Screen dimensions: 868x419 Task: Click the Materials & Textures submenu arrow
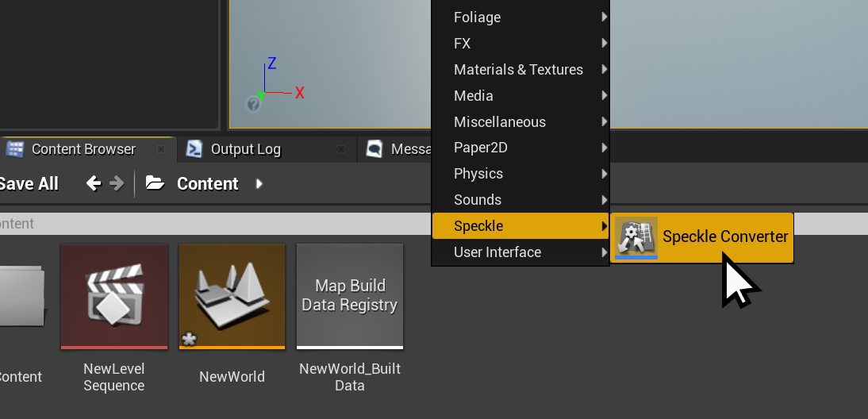point(604,69)
